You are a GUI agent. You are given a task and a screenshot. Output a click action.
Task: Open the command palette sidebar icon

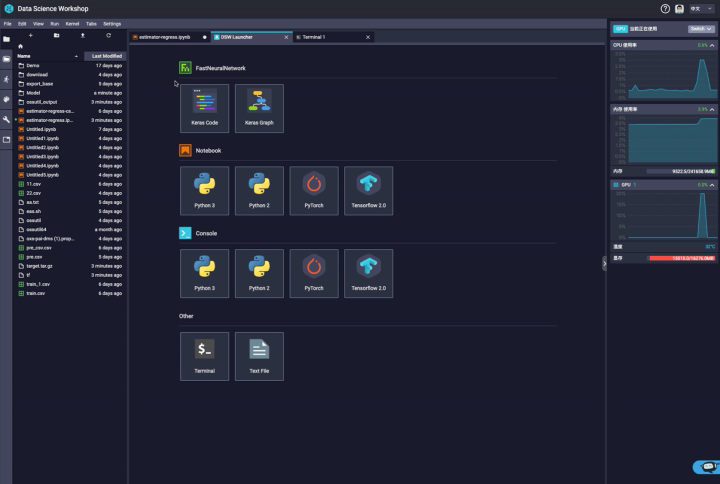6,99
